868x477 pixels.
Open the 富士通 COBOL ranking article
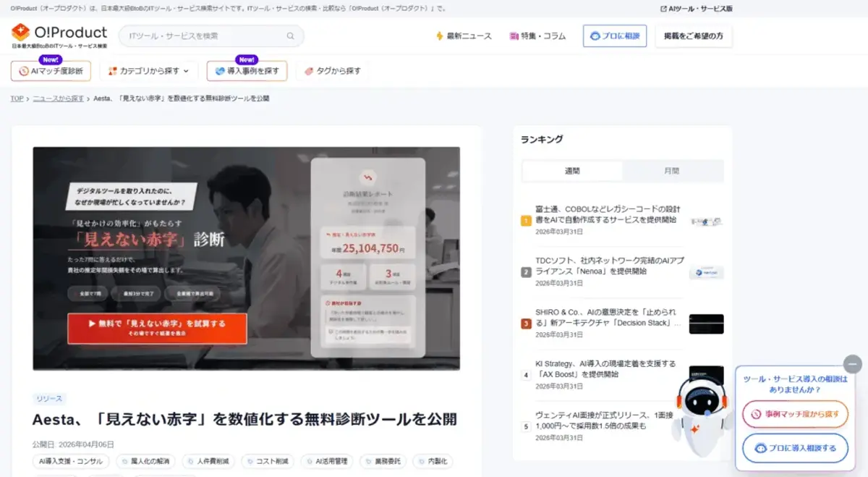(608, 214)
